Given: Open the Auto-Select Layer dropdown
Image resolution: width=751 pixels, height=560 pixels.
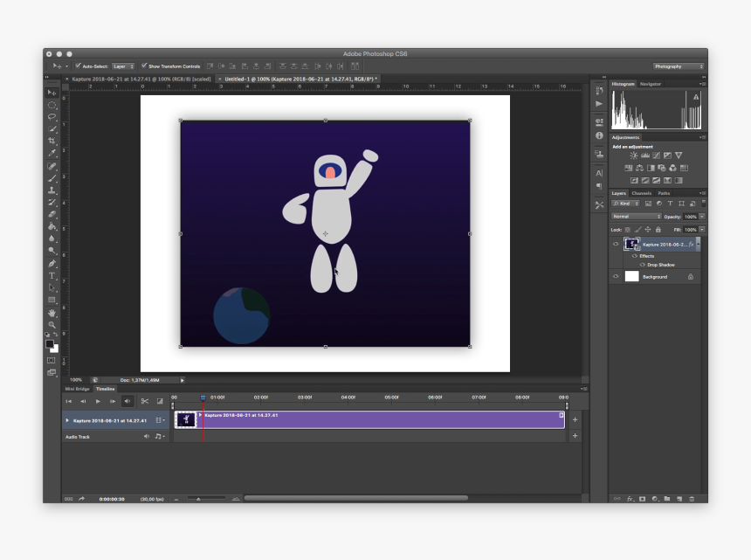Looking at the screenshot, I should pos(123,66).
